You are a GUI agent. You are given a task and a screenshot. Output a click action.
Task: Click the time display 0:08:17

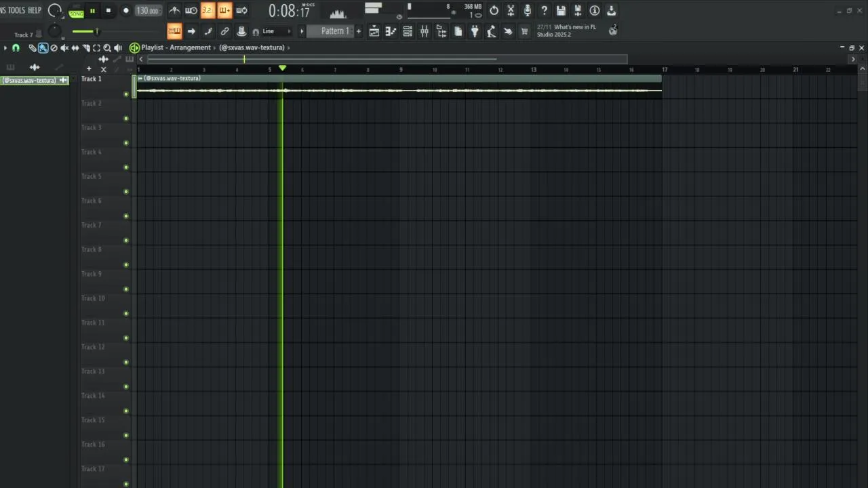coord(289,11)
